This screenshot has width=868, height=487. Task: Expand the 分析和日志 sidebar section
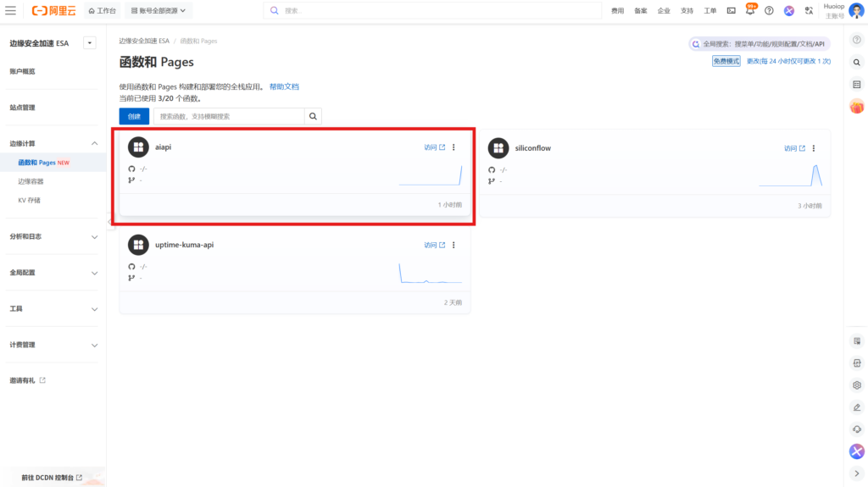94,236
